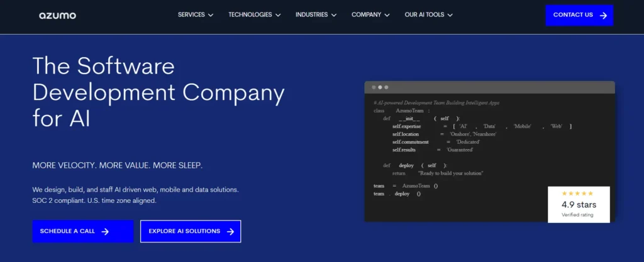Viewport: 644px width, 262px height.
Task: Click the five-star rating icons
Action: click(577, 194)
